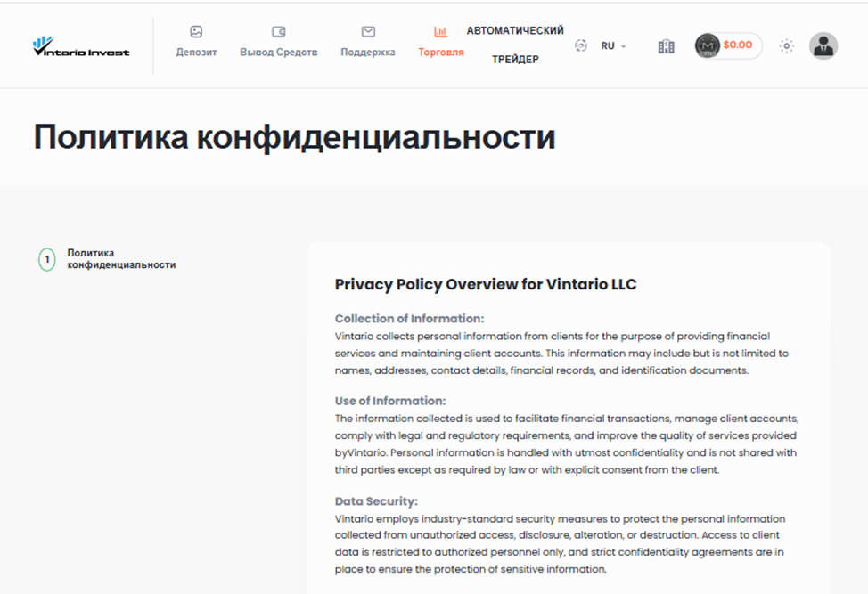This screenshot has width=868, height=594.
Task: Click the sidebar Политика конфиденциальности item
Action: click(121, 259)
